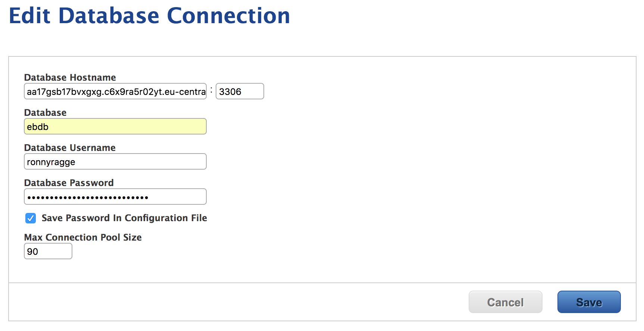Viewport: 644px width, 331px height.
Task: Click the Database Password label
Action: tap(69, 183)
